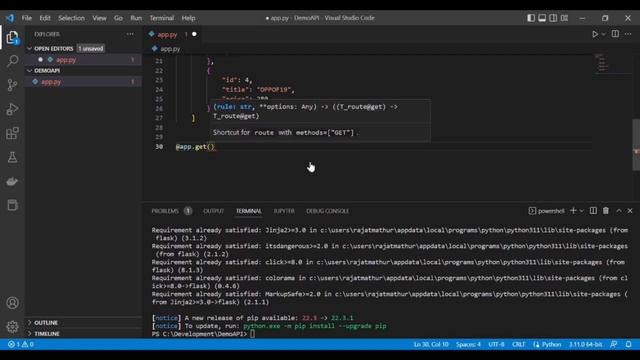Viewport: 640px width, 360px height.
Task: Open the launch profile dropdown chevron
Action: click(x=582, y=211)
